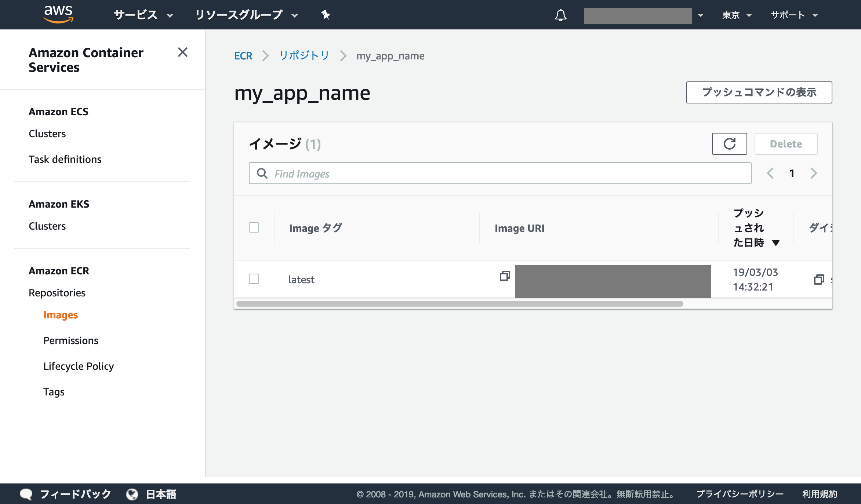Navigate to リポジトリ via the breadcrumb
861x504 pixels.
[304, 56]
